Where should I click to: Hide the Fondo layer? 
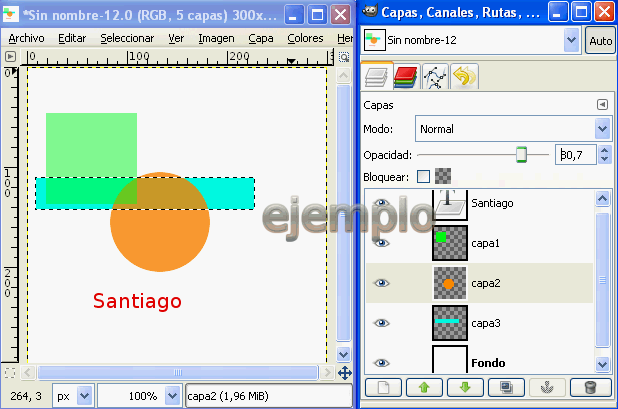[381, 363]
